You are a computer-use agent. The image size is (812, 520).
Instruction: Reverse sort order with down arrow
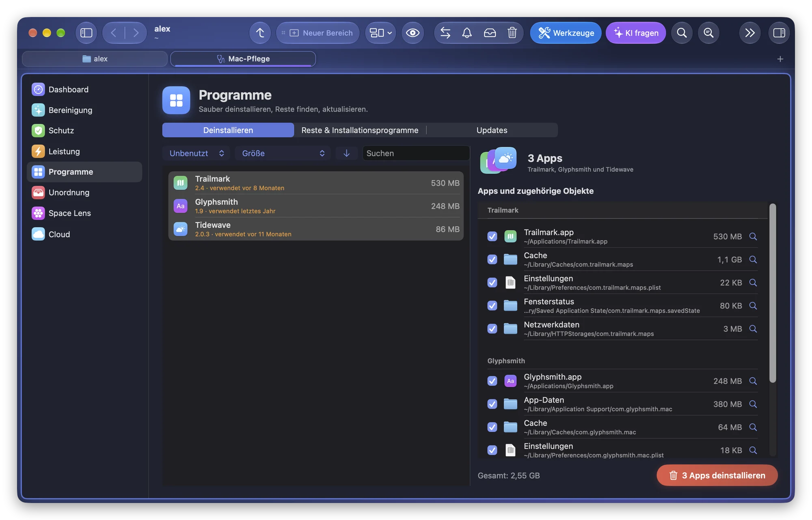tap(346, 153)
